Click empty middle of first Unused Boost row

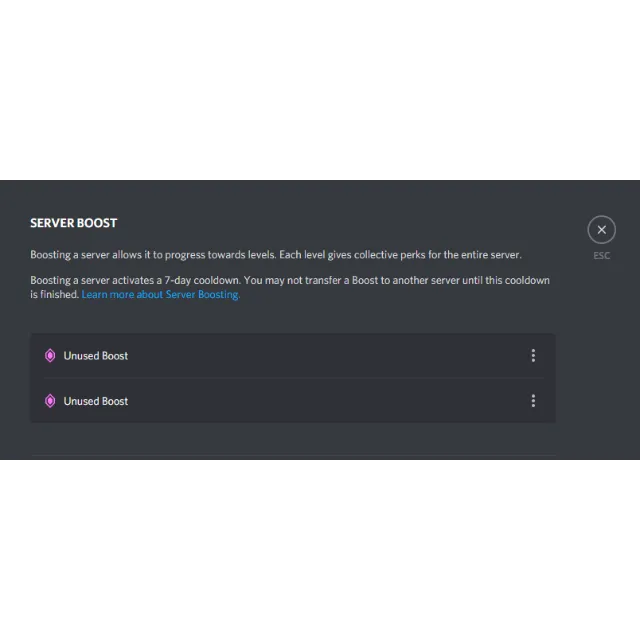click(327, 356)
